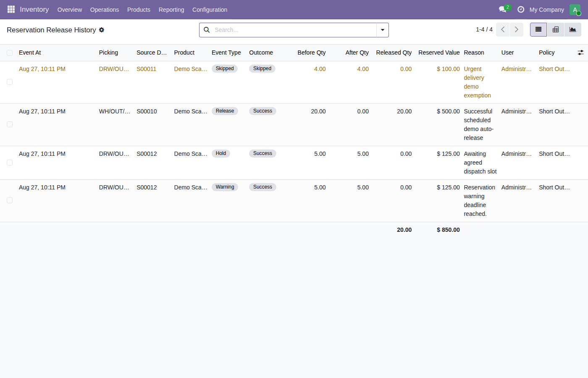Select the S00011 row checkbox

click(x=10, y=82)
